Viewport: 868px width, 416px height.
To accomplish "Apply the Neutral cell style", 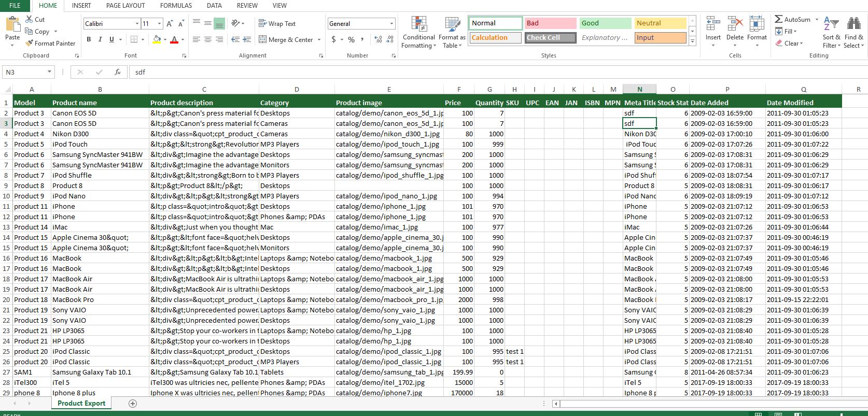I will click(x=660, y=23).
